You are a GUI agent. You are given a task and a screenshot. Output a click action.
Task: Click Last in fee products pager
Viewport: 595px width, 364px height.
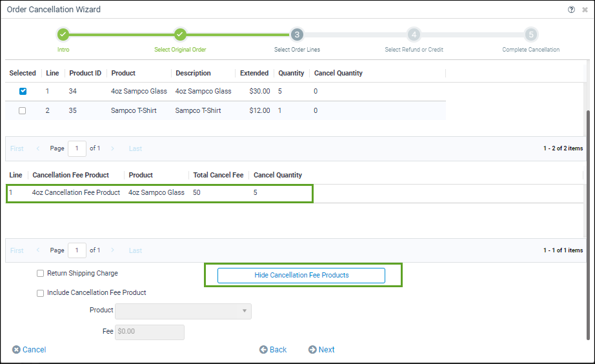[x=136, y=250]
